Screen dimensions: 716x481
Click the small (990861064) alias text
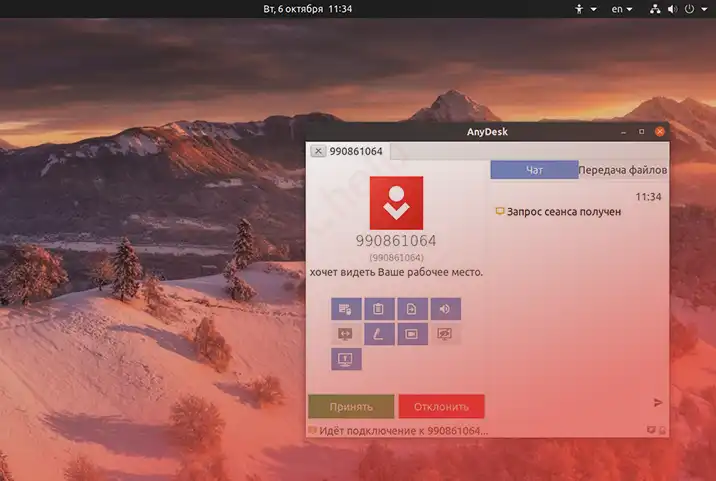pyautogui.click(x=396, y=258)
